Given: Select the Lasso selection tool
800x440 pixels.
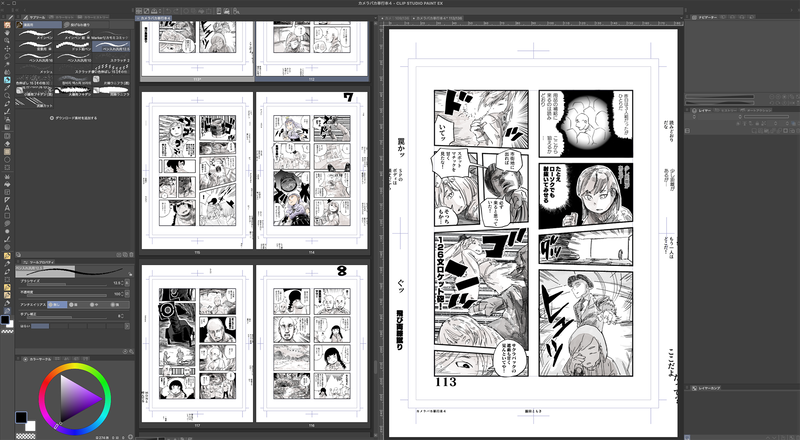Looking at the screenshot, I should pyautogui.click(x=7, y=56).
